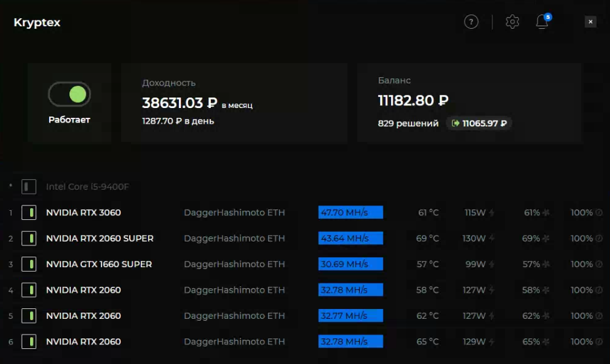Click the 11065.97 ₽ withdrawal button

point(479,123)
